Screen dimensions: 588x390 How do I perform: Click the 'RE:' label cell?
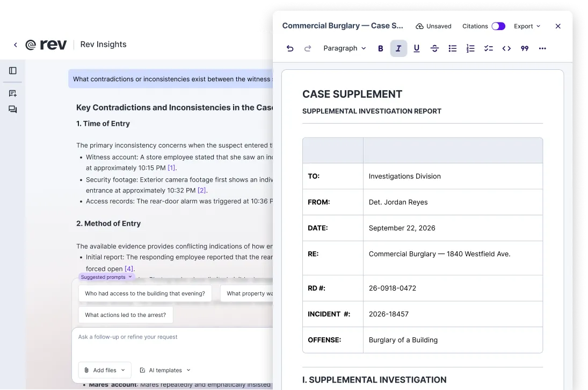coord(332,258)
